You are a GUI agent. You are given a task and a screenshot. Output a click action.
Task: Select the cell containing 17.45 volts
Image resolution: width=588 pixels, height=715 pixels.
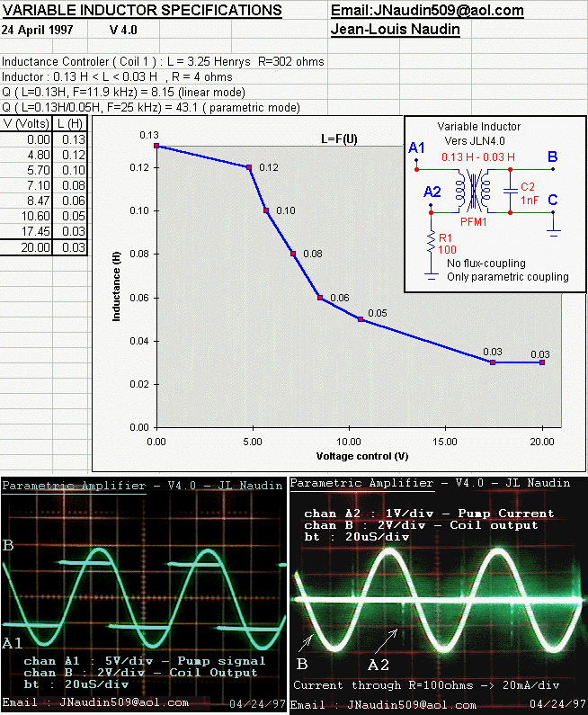click(26, 231)
